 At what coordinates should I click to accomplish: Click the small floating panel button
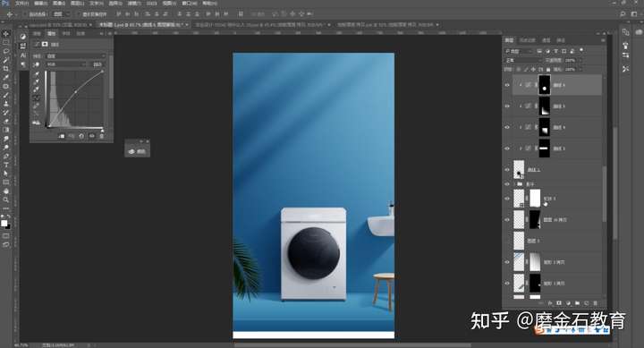coord(137,151)
